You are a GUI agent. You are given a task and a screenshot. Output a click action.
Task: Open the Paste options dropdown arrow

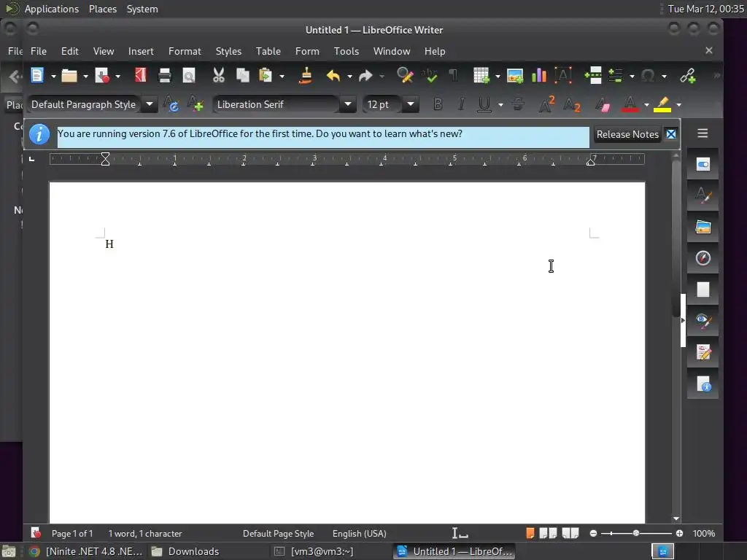coord(282,76)
